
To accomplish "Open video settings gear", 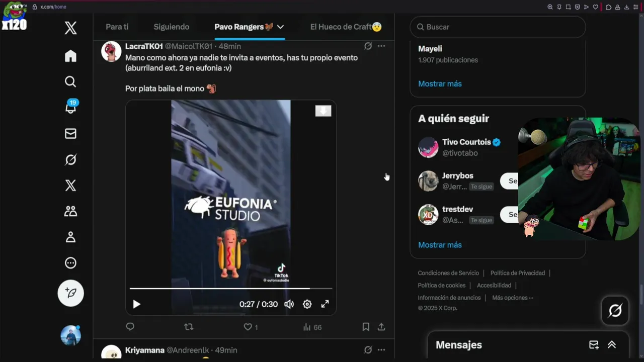I will click(307, 304).
